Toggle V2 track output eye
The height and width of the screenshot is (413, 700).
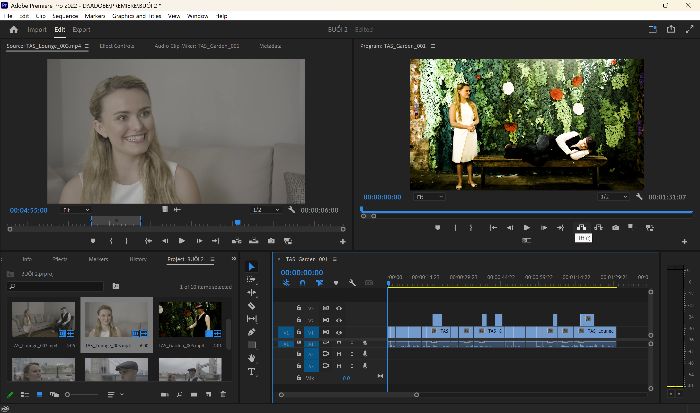(339, 320)
